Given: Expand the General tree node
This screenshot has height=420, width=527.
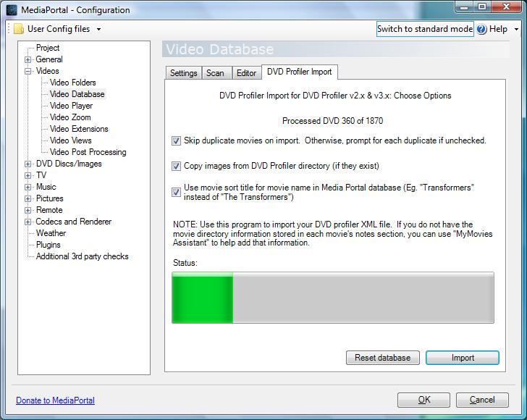Looking at the screenshot, I should pyautogui.click(x=28, y=59).
